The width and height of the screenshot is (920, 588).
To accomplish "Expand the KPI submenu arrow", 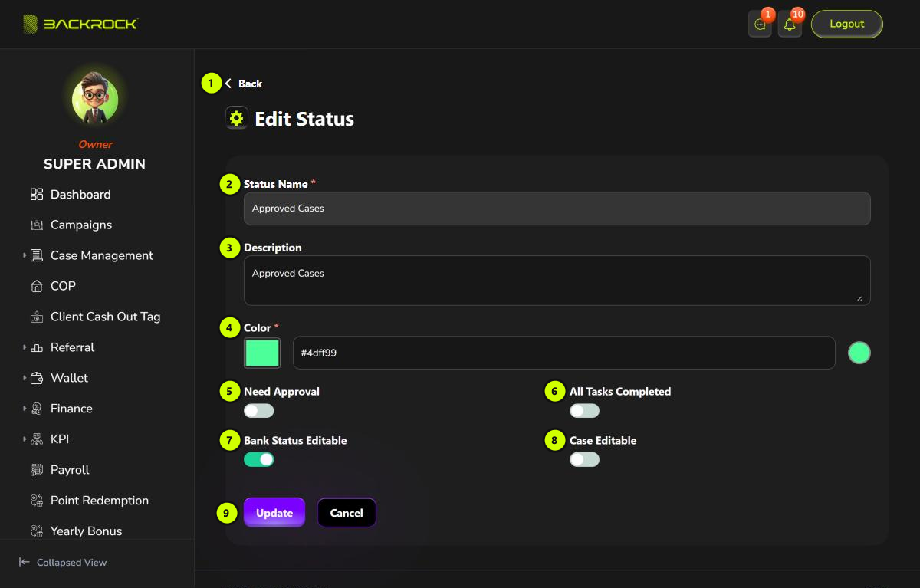I will click(x=25, y=439).
